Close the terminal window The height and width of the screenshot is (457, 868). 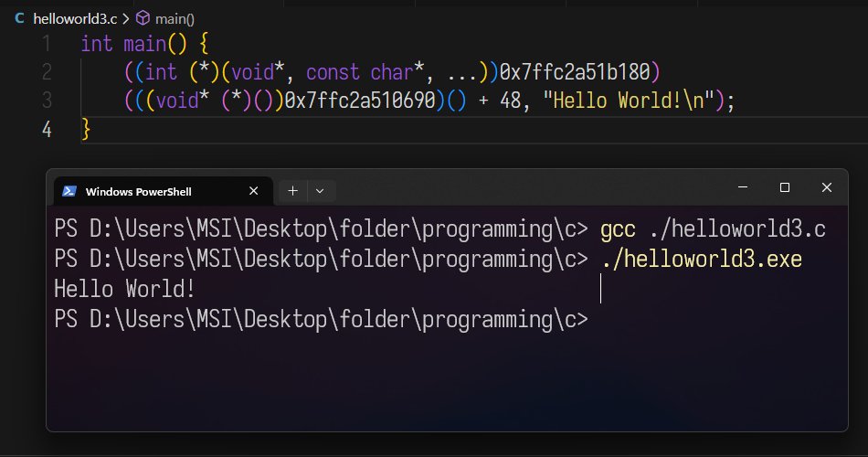click(827, 187)
